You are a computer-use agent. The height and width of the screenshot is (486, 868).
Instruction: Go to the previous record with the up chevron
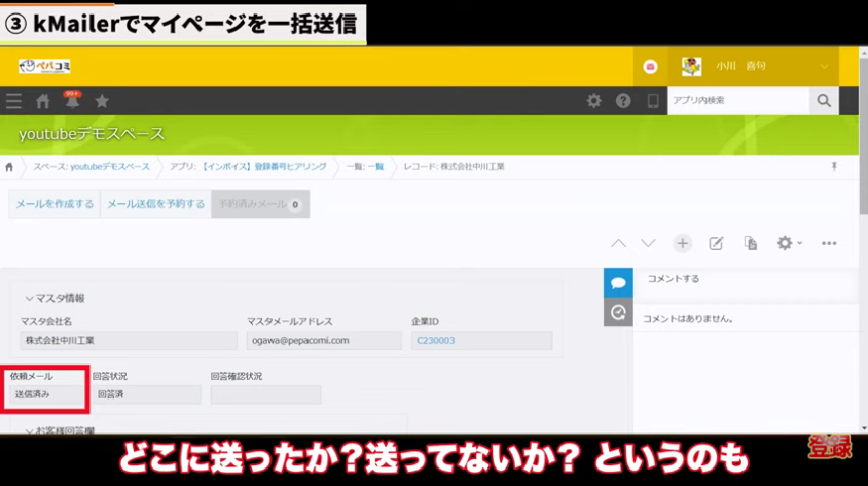click(x=618, y=243)
